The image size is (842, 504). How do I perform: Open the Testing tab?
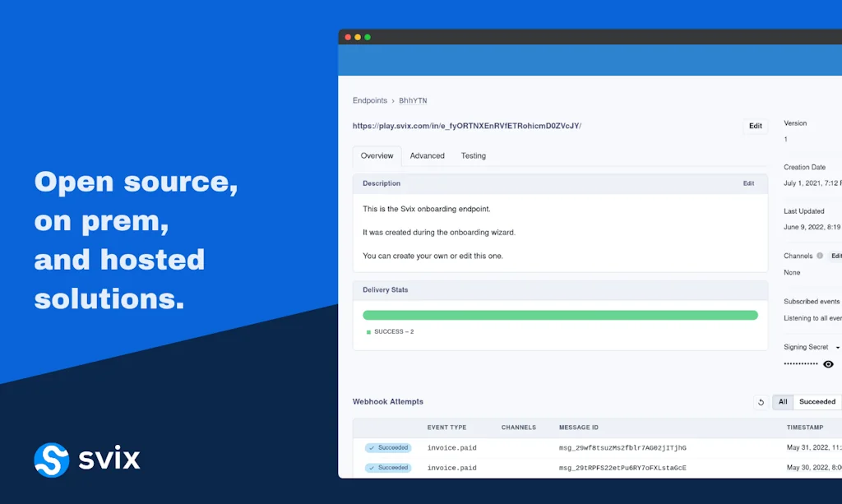pos(473,155)
